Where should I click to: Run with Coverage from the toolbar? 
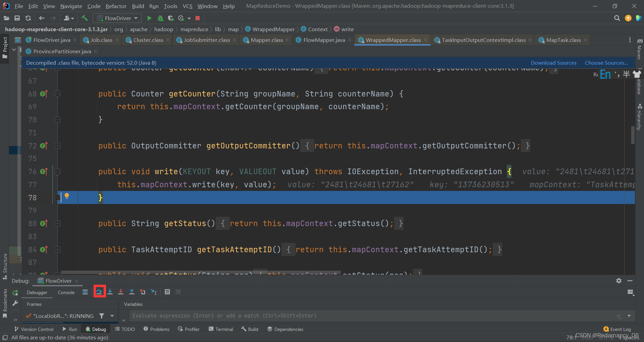click(171, 18)
